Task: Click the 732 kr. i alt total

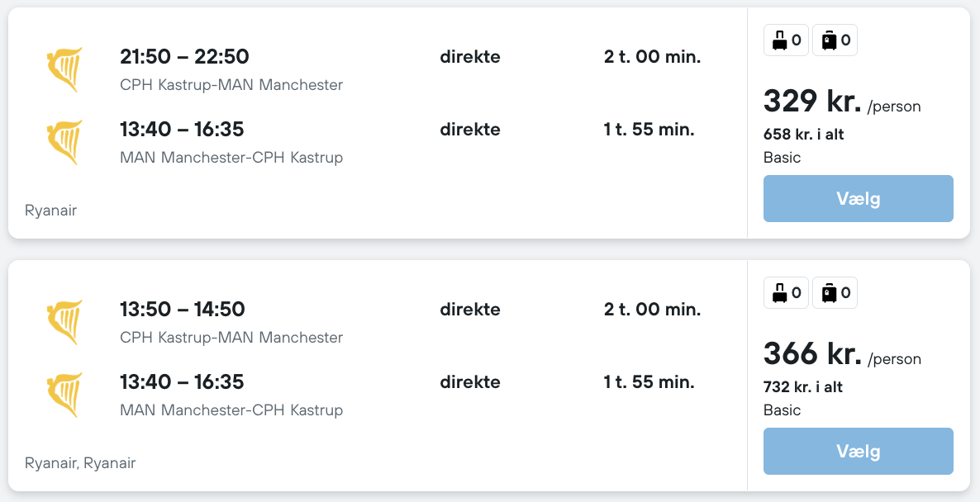Action: [x=803, y=387]
